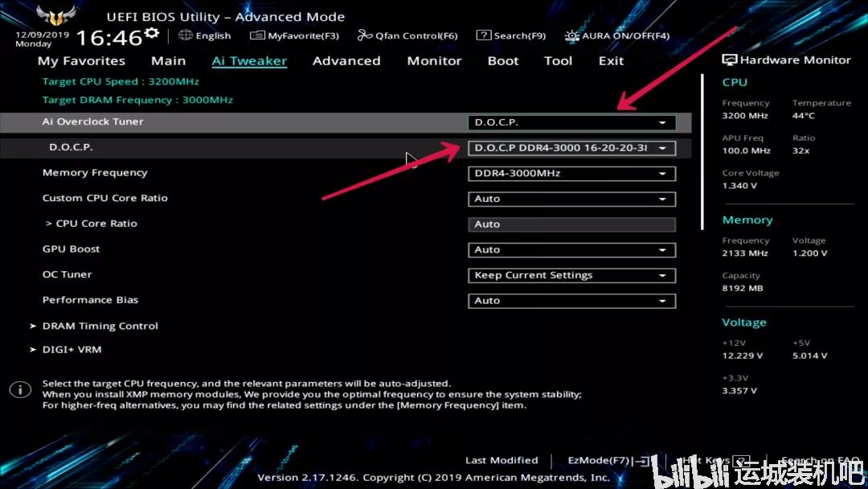The width and height of the screenshot is (868, 489).
Task: Click the TUF logo emblem
Action: click(55, 15)
